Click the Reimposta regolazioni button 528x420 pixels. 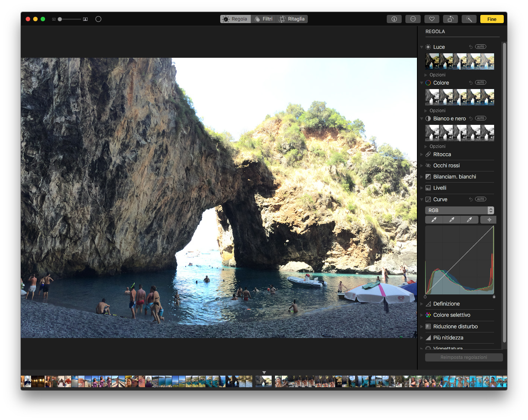tap(464, 357)
